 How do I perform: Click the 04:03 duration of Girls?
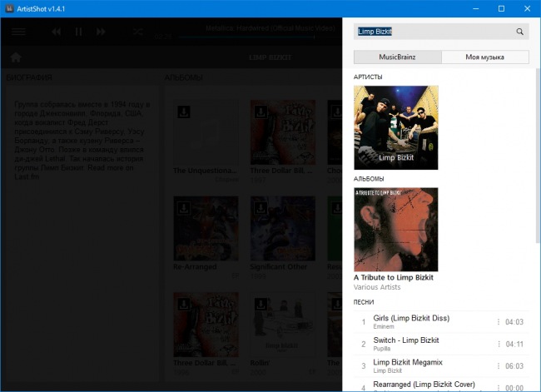(514, 322)
